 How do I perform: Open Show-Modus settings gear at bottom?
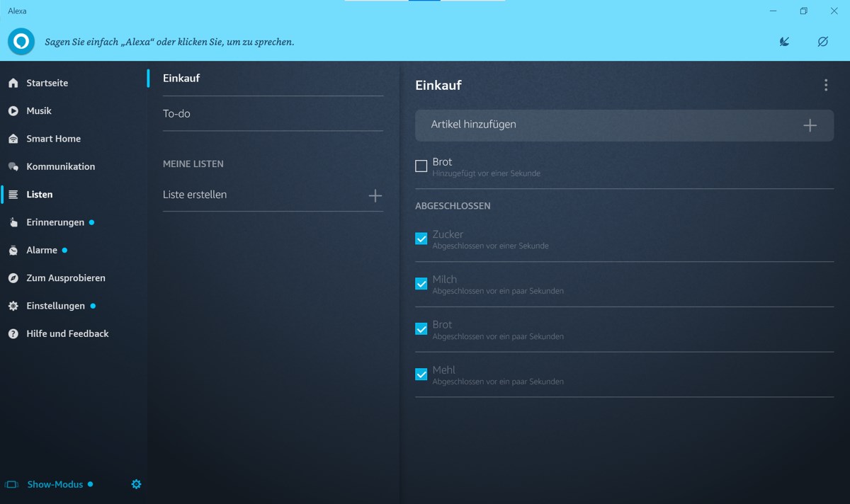click(136, 484)
